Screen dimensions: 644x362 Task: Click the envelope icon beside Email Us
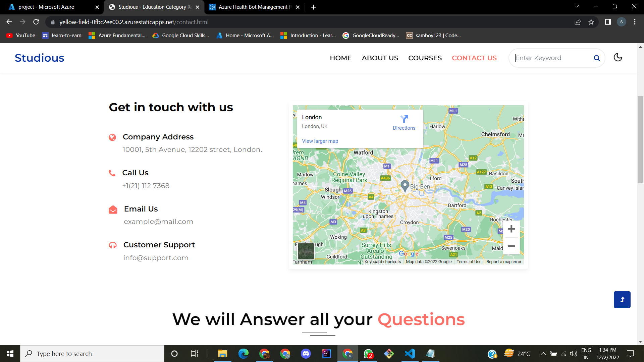click(113, 209)
